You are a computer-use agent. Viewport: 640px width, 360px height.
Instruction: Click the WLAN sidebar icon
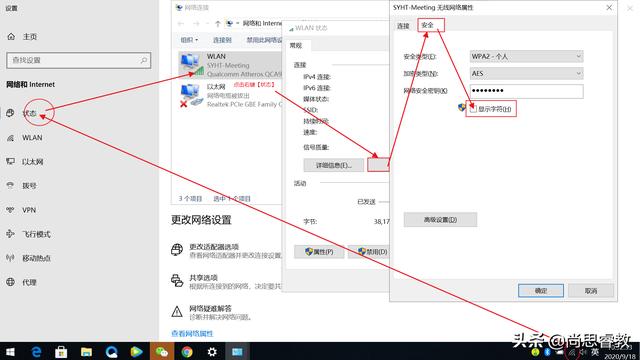pos(11,138)
